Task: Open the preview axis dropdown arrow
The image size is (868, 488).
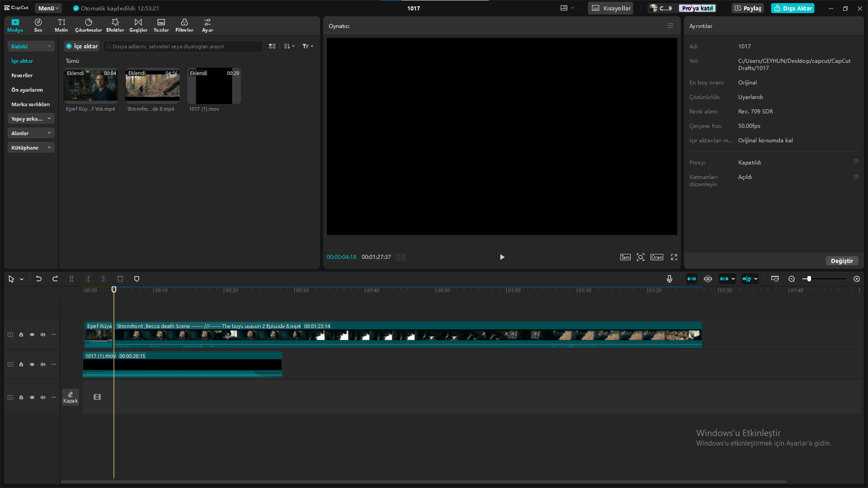Action: [756, 279]
